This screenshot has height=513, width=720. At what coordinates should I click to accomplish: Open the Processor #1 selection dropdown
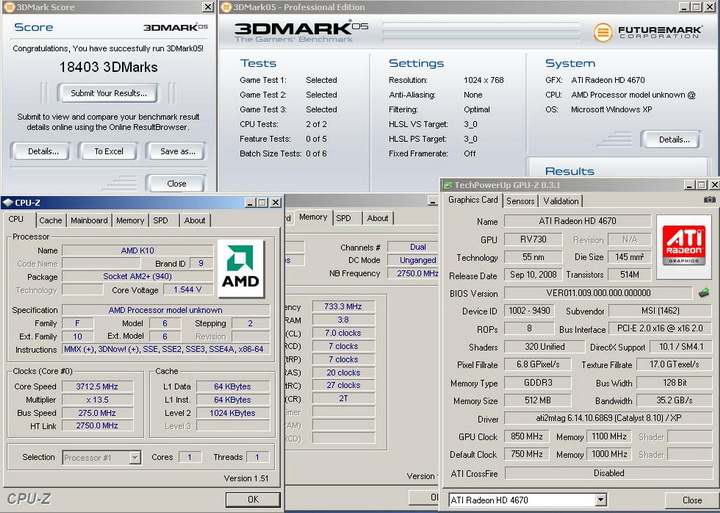pos(135,457)
